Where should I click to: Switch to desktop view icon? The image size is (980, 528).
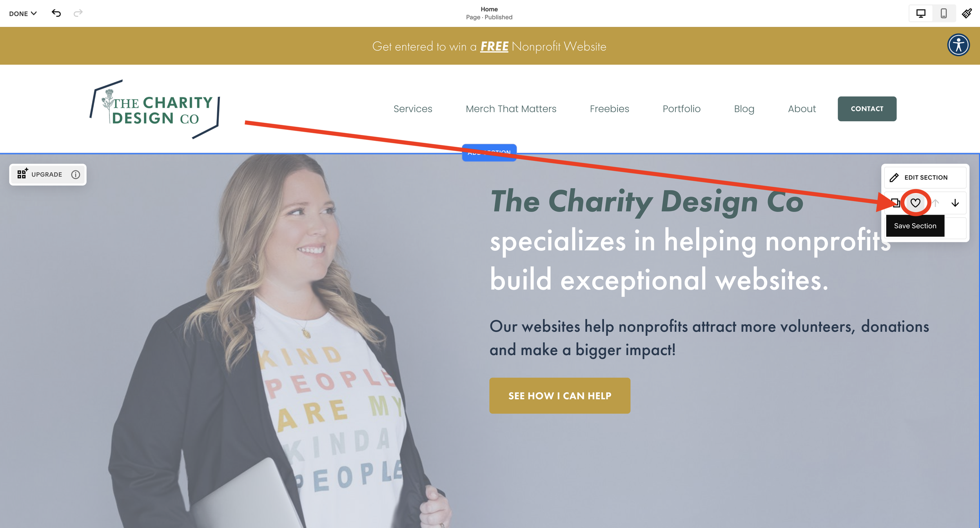[x=921, y=13]
